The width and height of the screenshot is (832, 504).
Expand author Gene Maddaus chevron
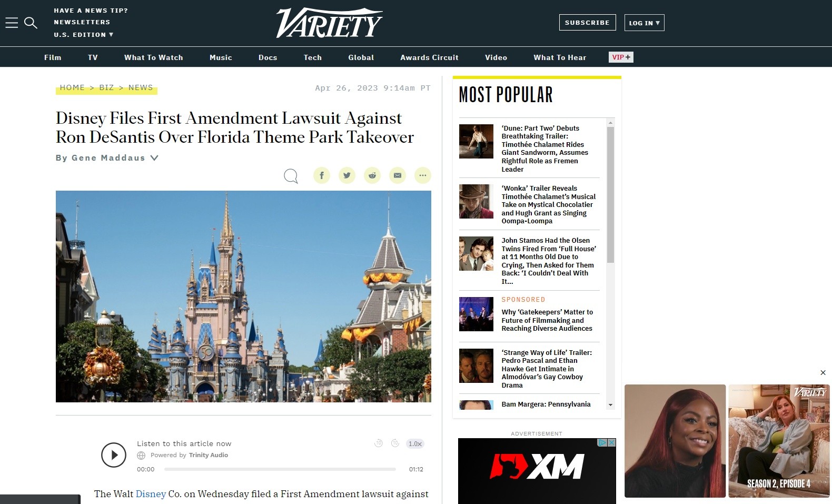[x=154, y=157]
